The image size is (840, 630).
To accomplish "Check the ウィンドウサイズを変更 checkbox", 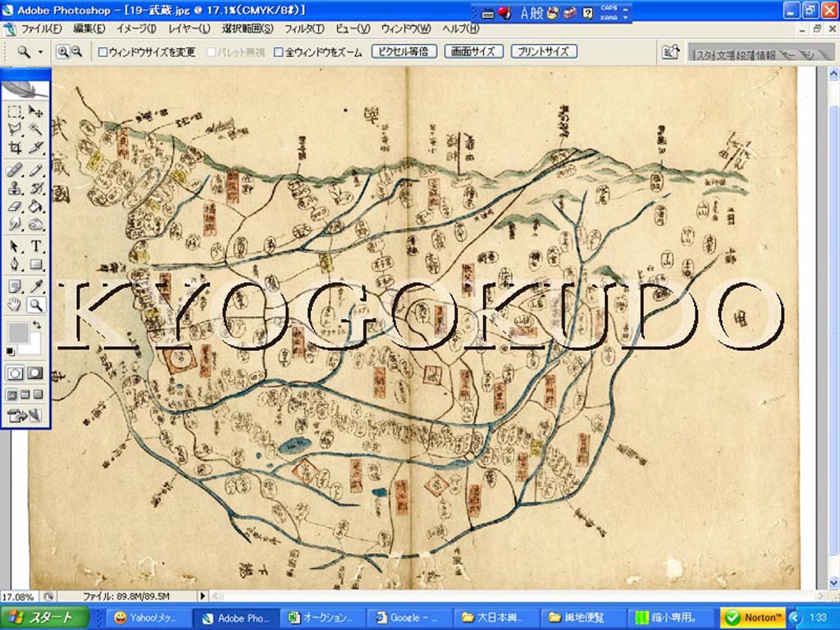I will [x=103, y=52].
